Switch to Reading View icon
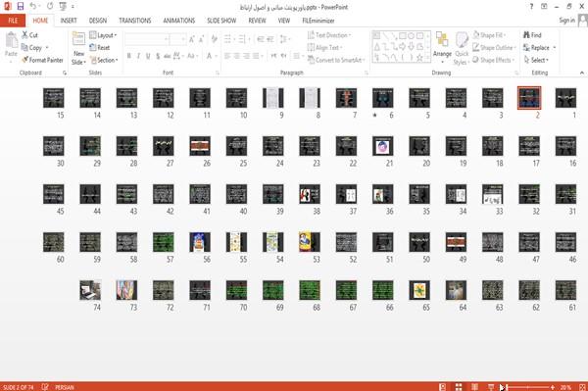This screenshot has width=588, height=391. (x=474, y=387)
